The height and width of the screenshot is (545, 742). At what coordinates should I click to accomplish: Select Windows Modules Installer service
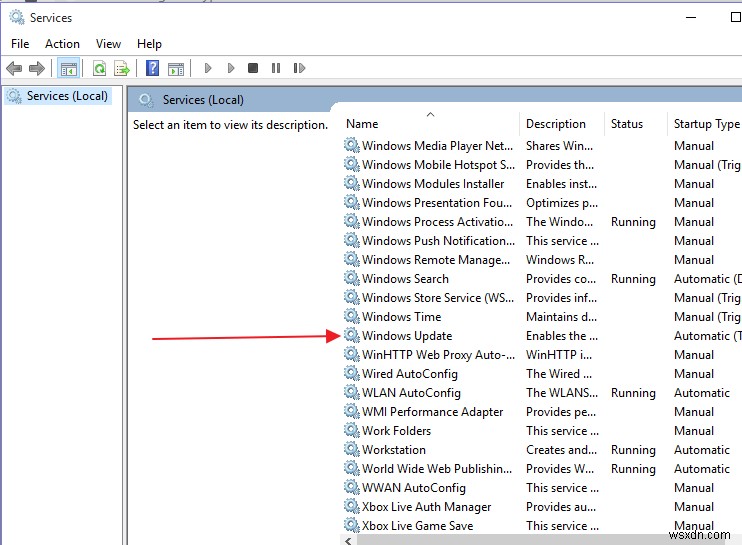[433, 184]
